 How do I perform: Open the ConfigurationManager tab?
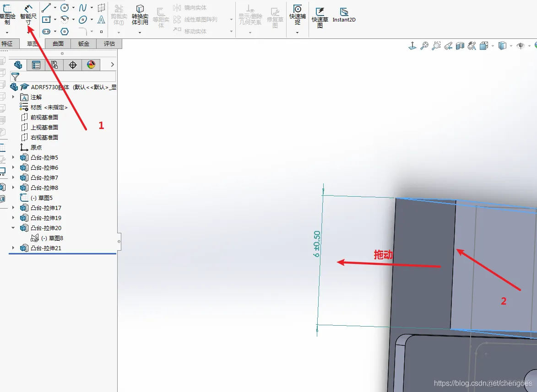pos(54,64)
